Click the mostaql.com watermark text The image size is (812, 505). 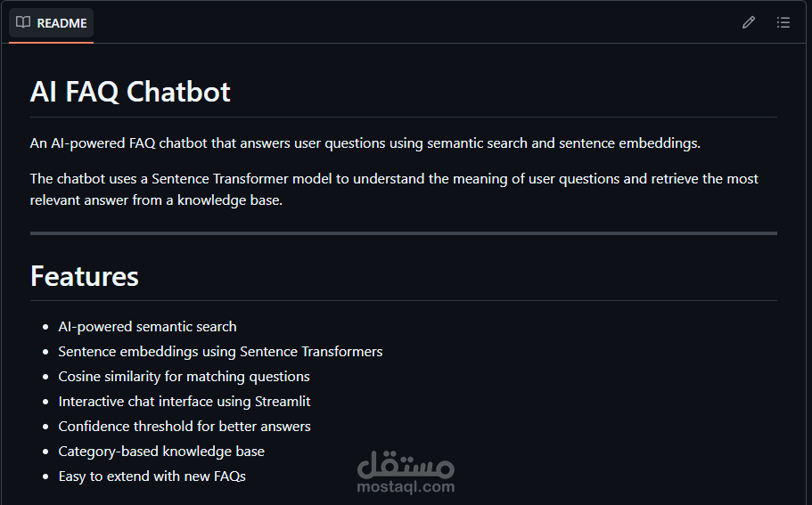[x=406, y=487]
